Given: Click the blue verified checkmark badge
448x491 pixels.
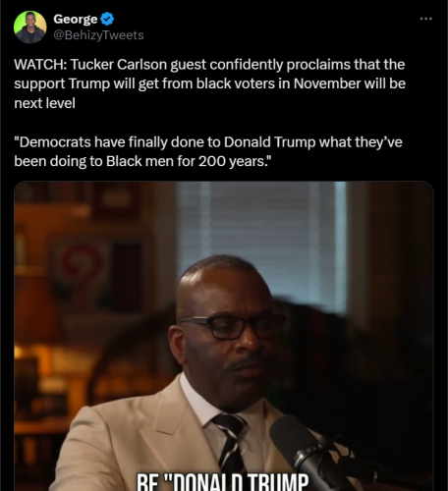Looking at the screenshot, I should [x=107, y=19].
